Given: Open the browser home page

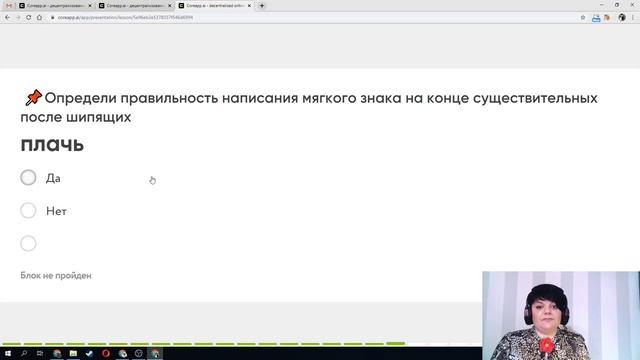Looking at the screenshot, I should (39, 18).
